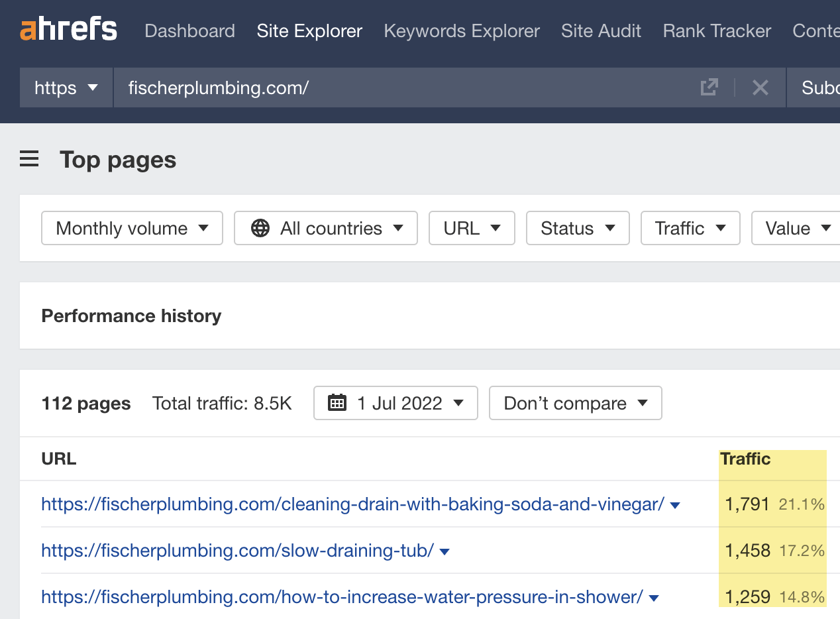This screenshot has width=840, height=619.
Task: Expand the caret next to slow-draining-tub URL
Action: (445, 551)
